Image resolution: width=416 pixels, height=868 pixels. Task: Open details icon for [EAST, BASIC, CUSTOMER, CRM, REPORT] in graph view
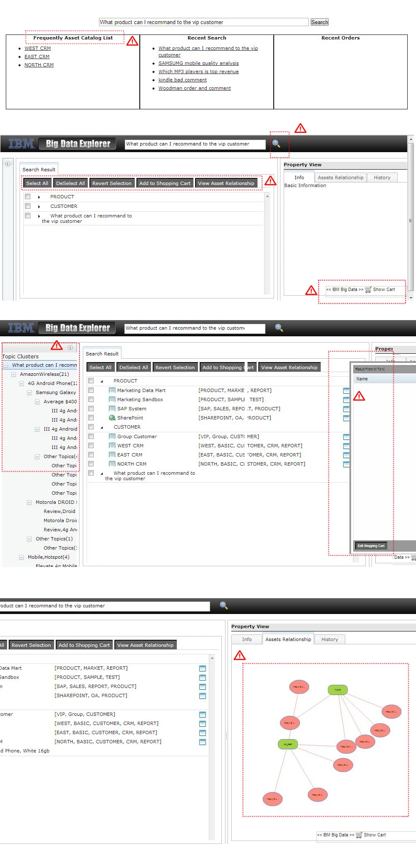click(x=203, y=733)
